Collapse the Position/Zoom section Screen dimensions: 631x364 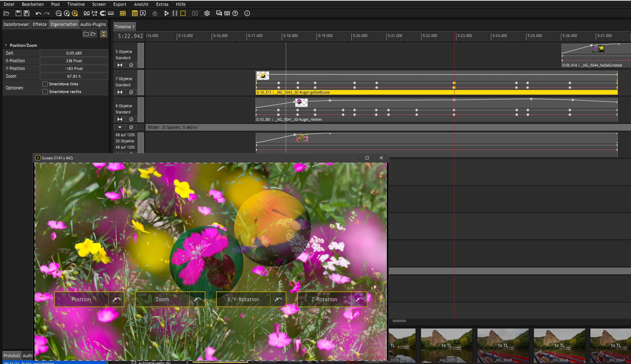click(x=6, y=45)
